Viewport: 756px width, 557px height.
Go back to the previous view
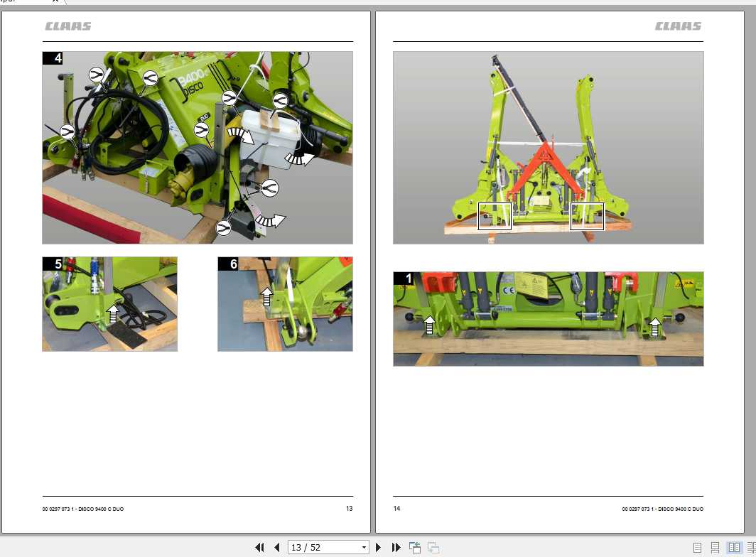coord(414,547)
